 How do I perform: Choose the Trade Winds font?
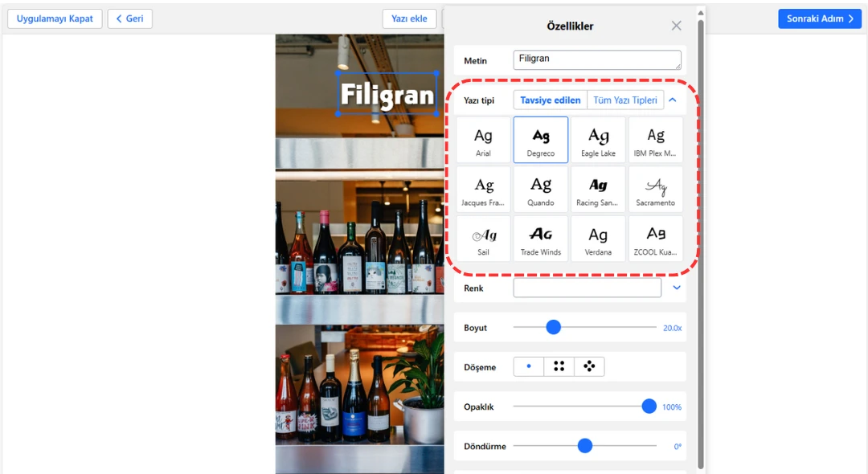coord(540,239)
